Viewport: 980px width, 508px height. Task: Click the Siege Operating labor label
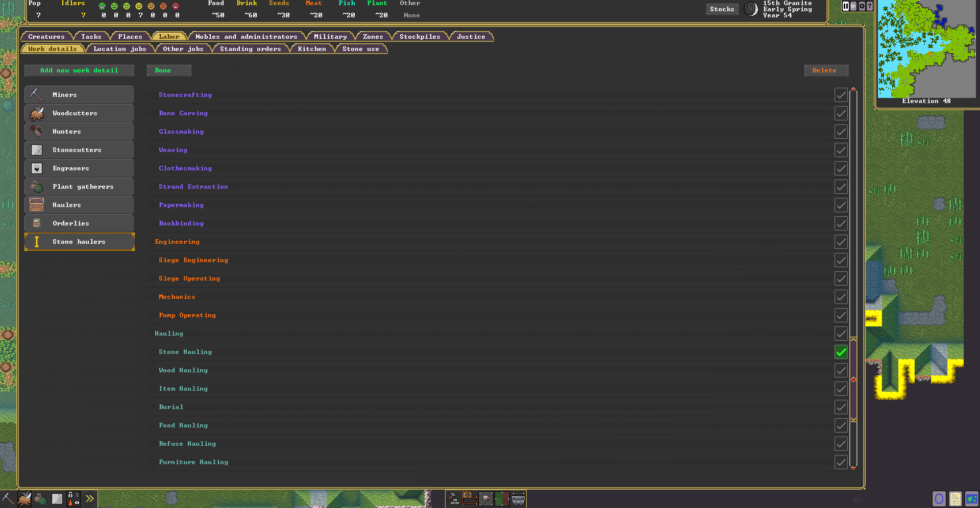tap(189, 278)
